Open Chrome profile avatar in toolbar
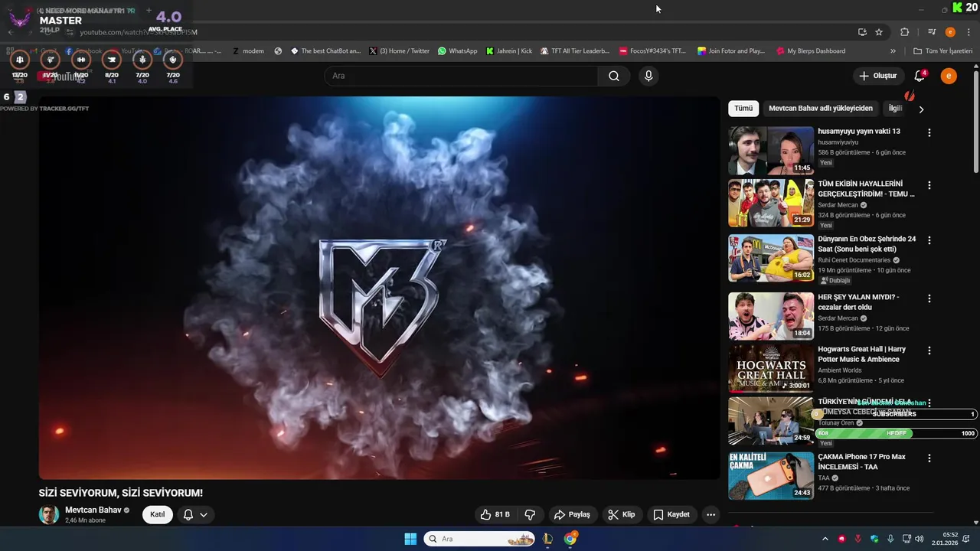The image size is (980, 551). tap(950, 32)
